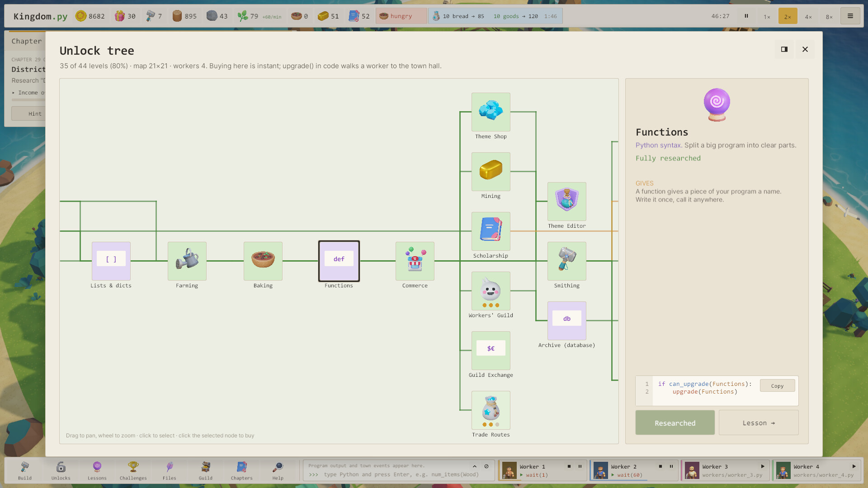The width and height of the screenshot is (868, 488).
Task: Toggle unlock tree side panel layout
Action: [784, 49]
